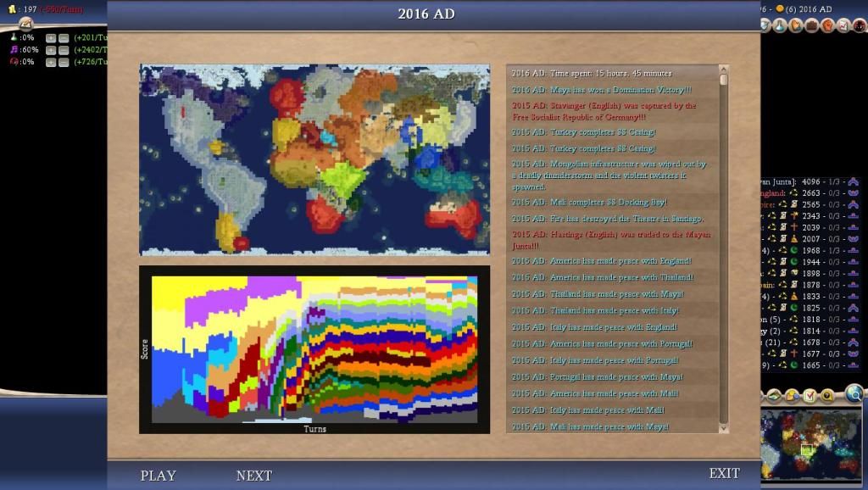The width and height of the screenshot is (868, 490).
Task: Click the scoreboard row with score 2565
Action: (810, 204)
